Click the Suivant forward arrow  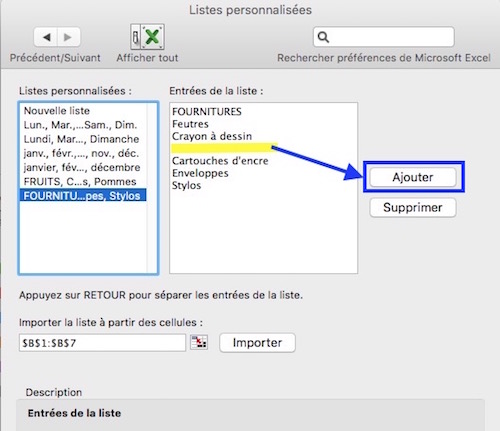(x=69, y=37)
